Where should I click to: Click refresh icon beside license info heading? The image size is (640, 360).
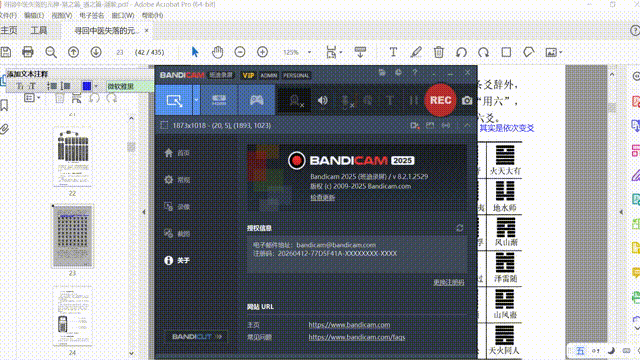(460, 228)
